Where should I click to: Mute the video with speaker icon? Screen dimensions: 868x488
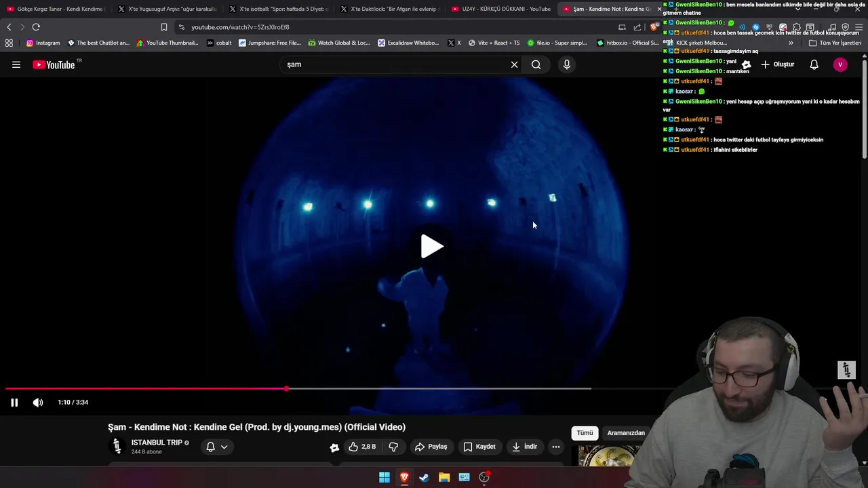pos(38,402)
